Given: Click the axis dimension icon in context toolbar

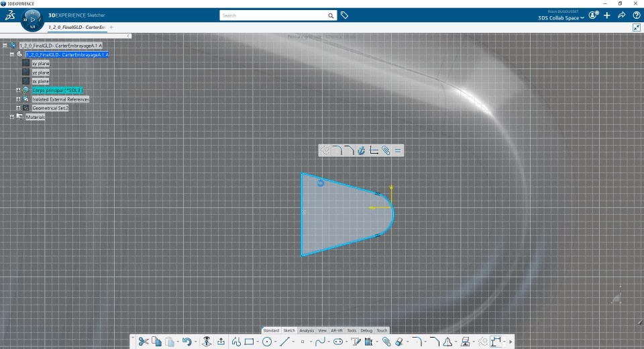Looking at the screenshot, I should pos(374,150).
